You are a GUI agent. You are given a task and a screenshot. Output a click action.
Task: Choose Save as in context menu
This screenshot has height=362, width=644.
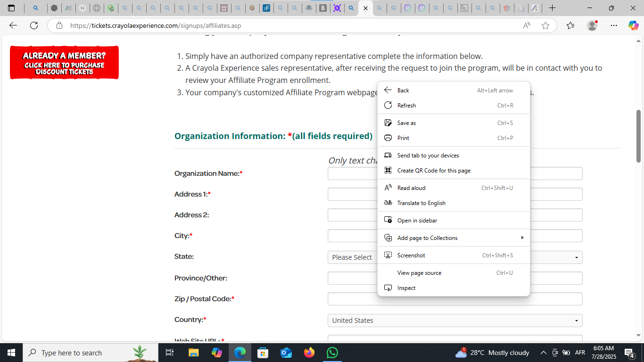pos(454,123)
